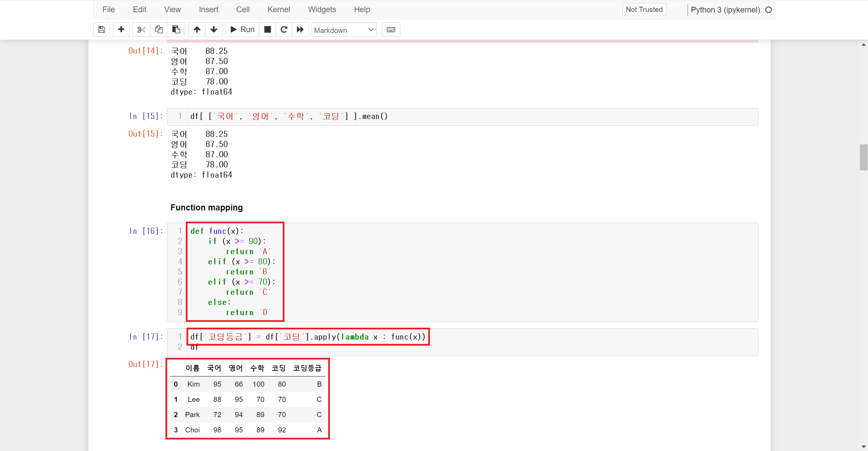Insert a cell below with plus icon
Screen dimensions: 868x451
click(x=121, y=29)
